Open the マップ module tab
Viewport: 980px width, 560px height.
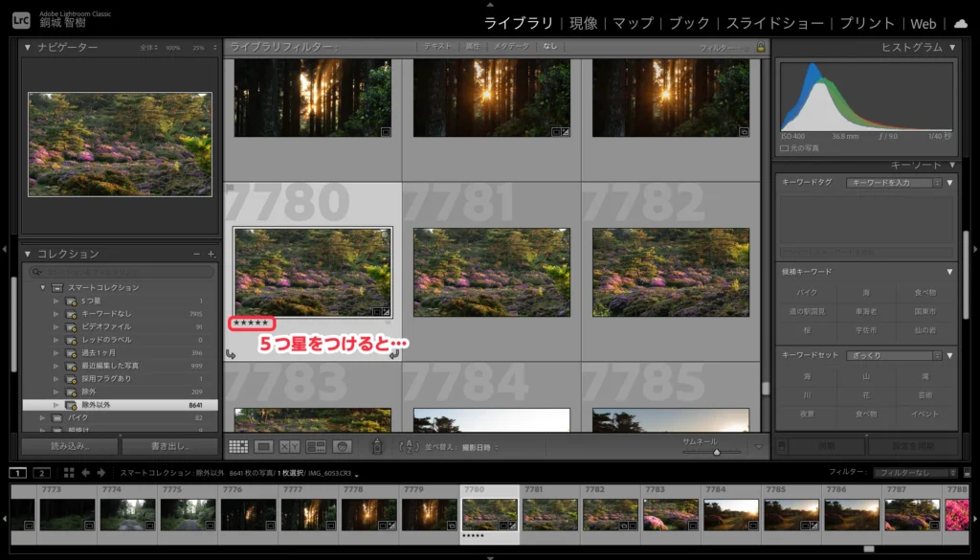[x=633, y=23]
